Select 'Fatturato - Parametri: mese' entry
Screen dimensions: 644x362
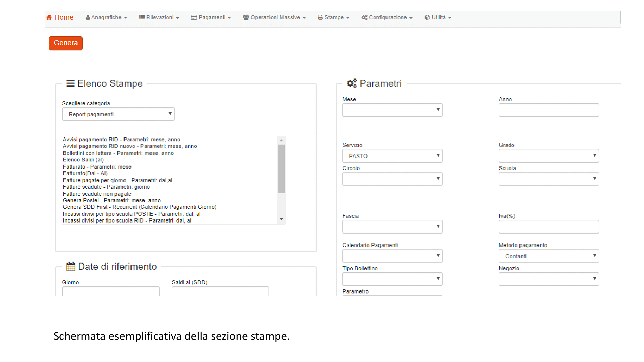coord(97,167)
